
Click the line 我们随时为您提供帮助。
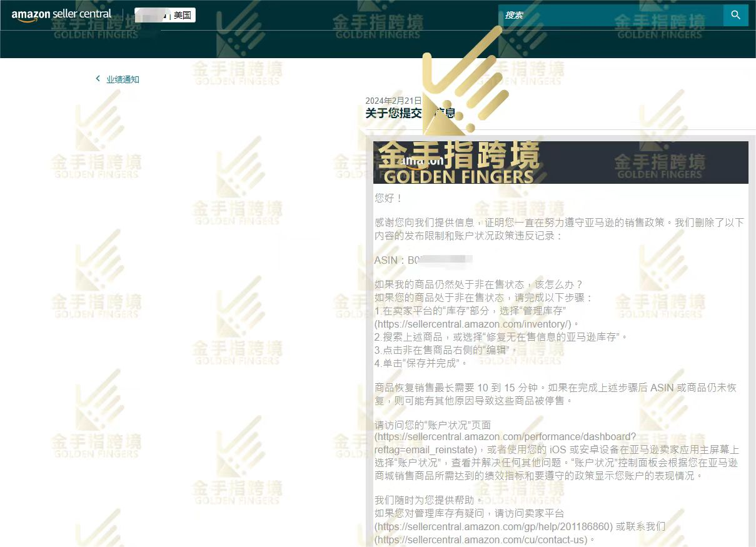point(429,500)
